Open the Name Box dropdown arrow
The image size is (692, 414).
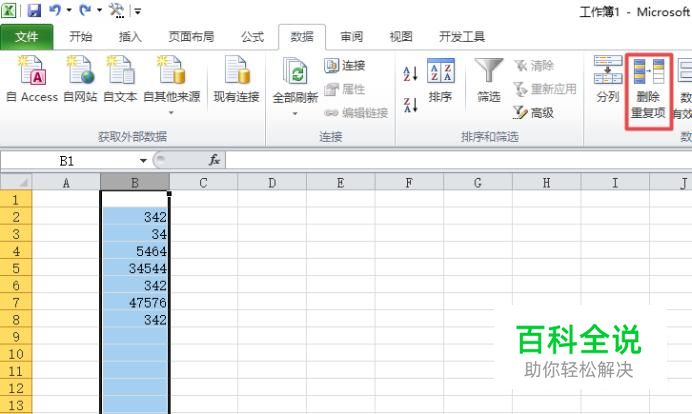(143, 161)
